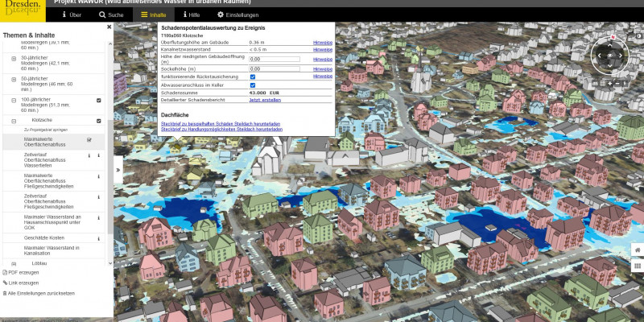
Task: Collapse the Klotzsche node
Action: coord(14,122)
